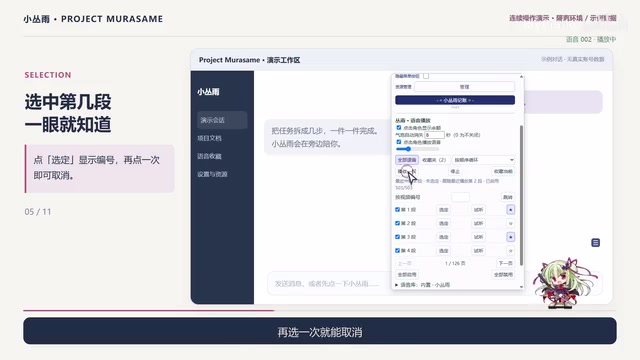Click 试听 for 第 1 段

[x=478, y=210]
